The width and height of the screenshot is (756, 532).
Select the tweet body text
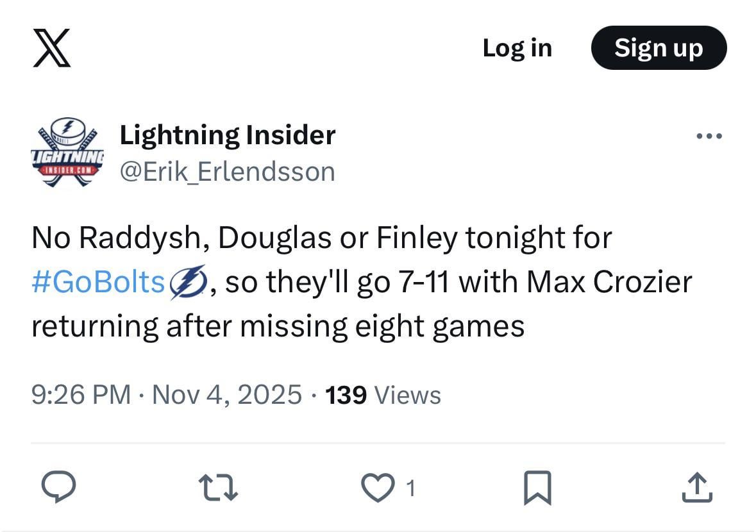coord(321,237)
